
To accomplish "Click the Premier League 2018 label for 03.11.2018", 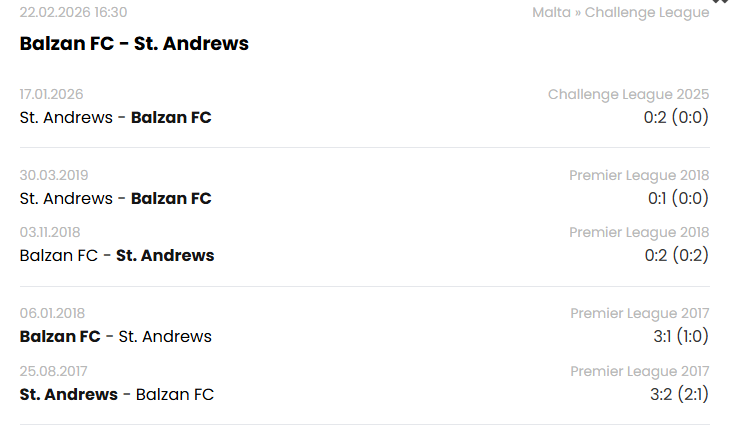I will (639, 233).
